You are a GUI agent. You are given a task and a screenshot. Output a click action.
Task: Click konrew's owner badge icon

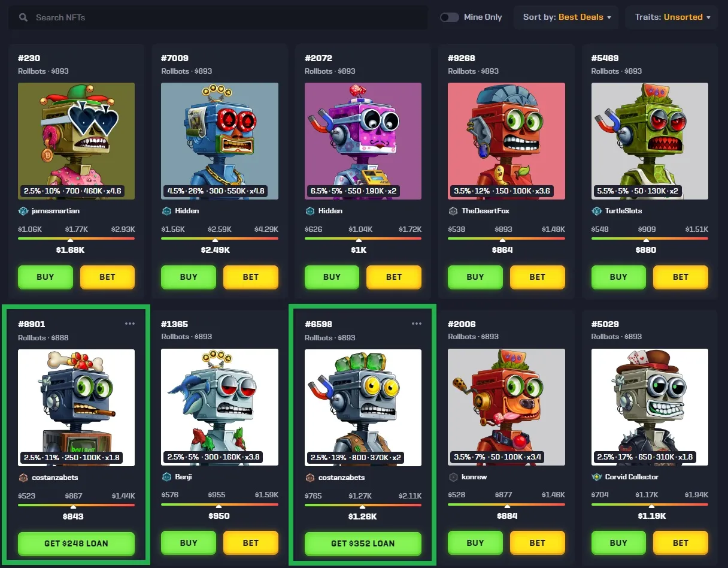(453, 477)
